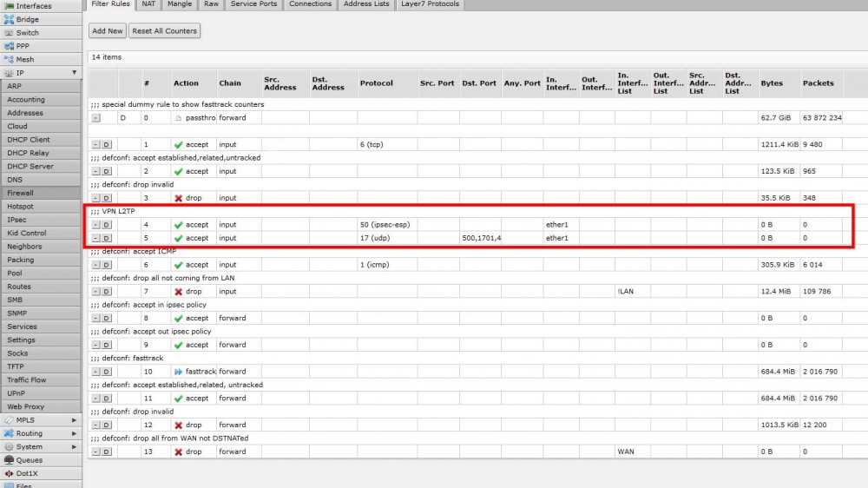
Task: Open the Address Lists tab
Action: pos(366,4)
